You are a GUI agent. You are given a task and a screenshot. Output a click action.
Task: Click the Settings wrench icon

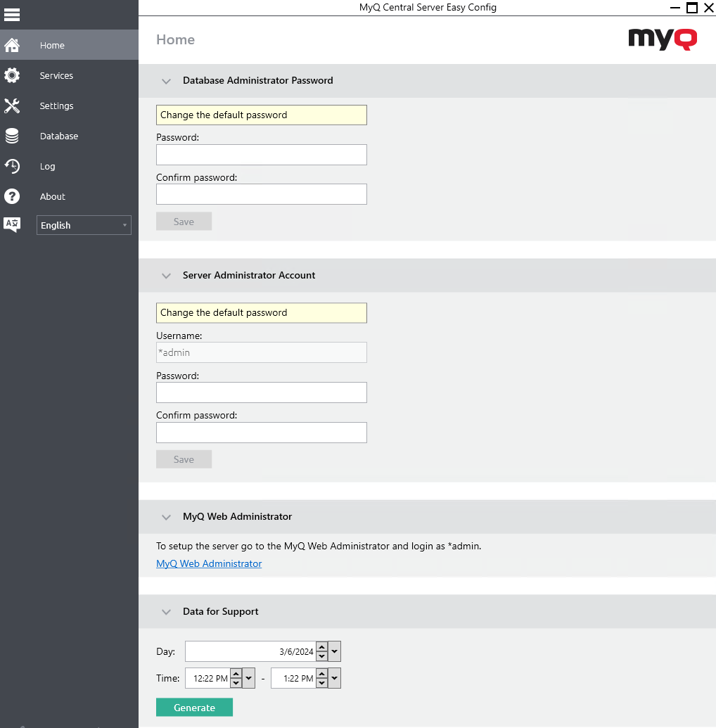12,106
